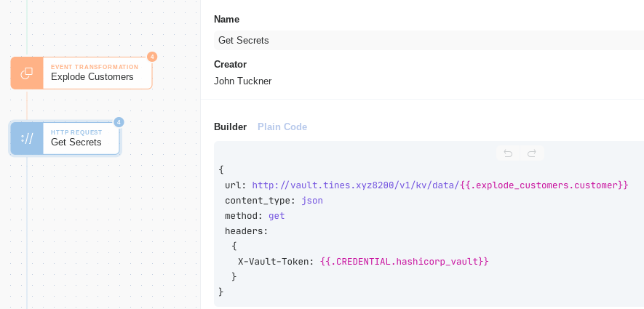The width and height of the screenshot is (644, 309).
Task: Select the Get Secrets action label on canvas
Action: click(x=76, y=142)
